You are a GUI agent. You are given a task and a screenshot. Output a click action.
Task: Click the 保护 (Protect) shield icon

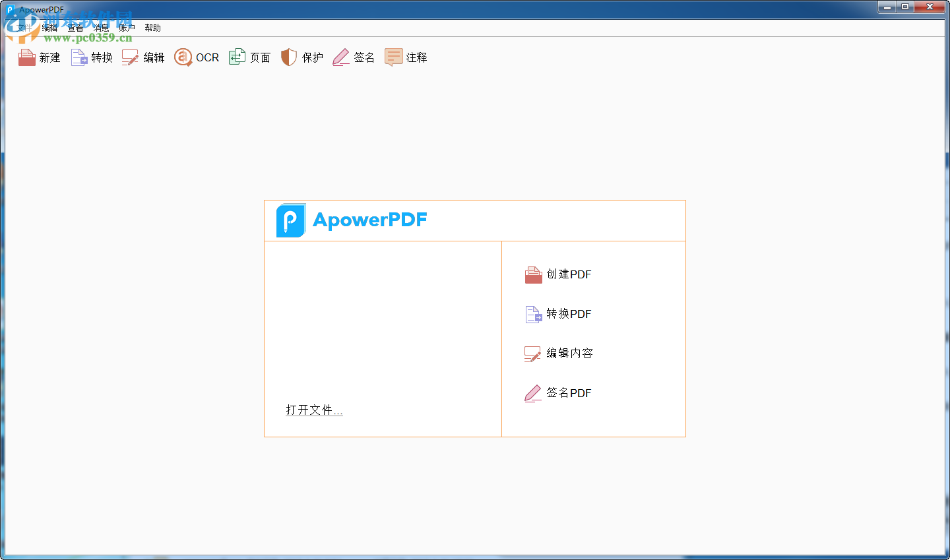click(301, 57)
